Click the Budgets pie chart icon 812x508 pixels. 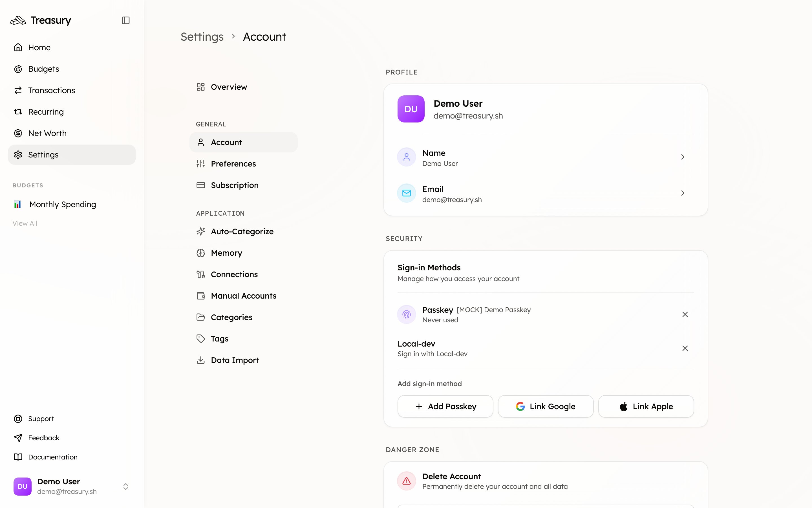click(x=18, y=69)
